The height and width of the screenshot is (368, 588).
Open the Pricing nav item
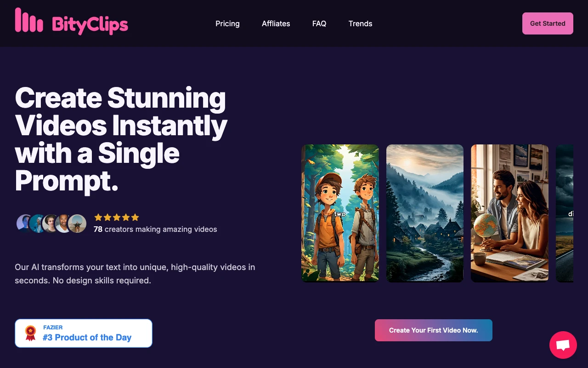tap(227, 23)
